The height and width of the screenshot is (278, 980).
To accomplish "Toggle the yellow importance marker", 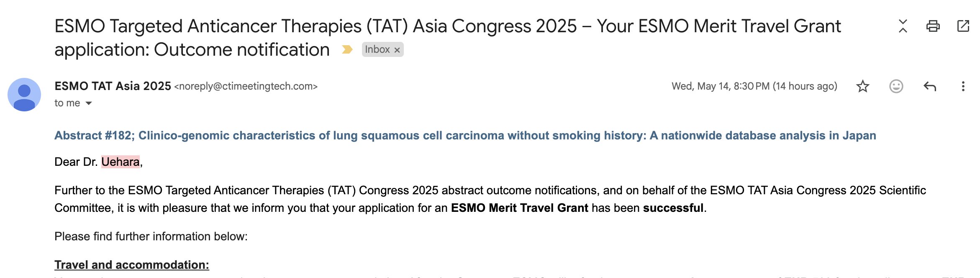I will point(347,49).
